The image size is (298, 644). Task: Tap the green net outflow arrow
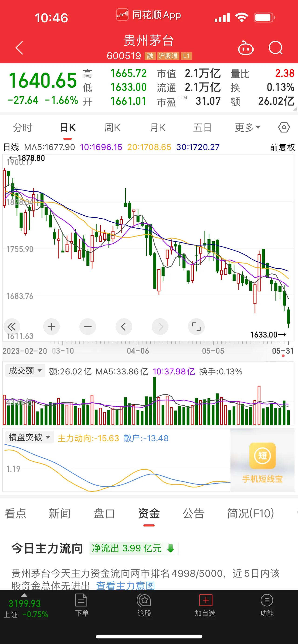click(x=171, y=548)
